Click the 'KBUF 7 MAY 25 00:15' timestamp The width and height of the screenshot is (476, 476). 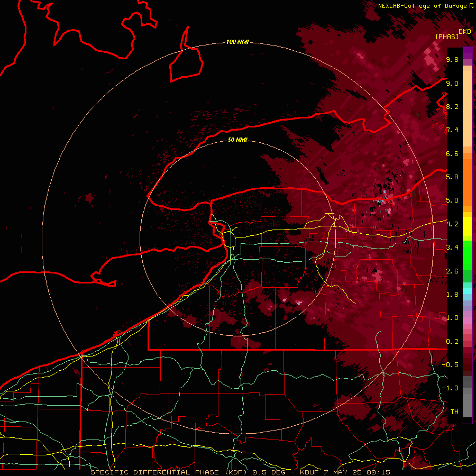345,472
